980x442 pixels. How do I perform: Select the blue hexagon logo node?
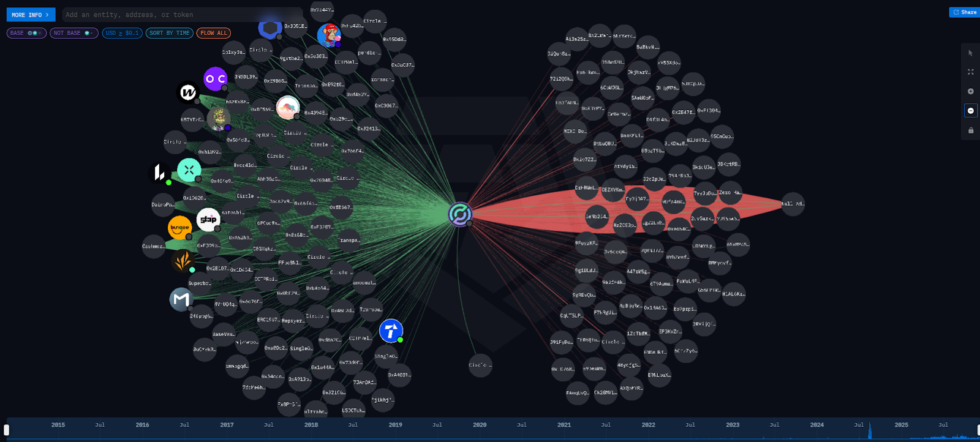click(270, 28)
